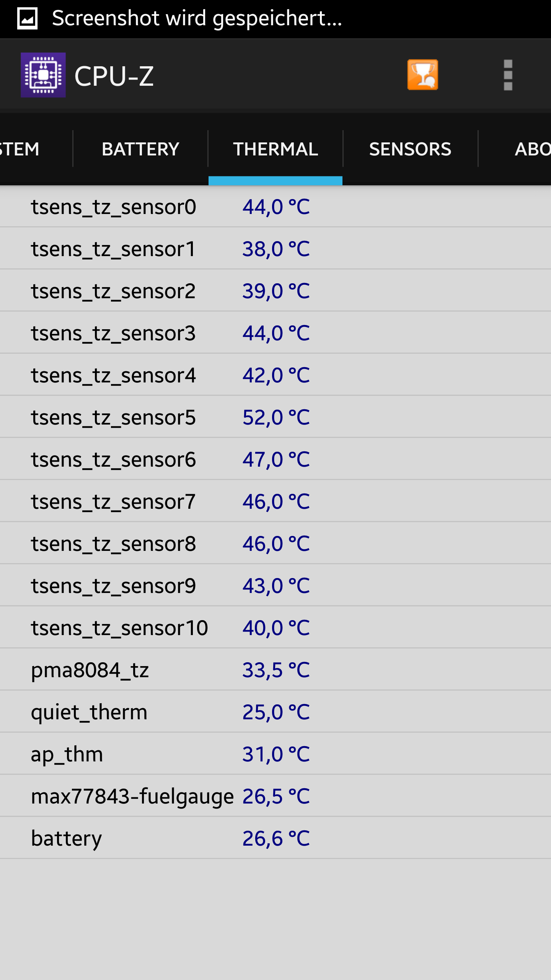
Task: Select the max77843-fuelgauge row
Action: [x=275, y=796]
